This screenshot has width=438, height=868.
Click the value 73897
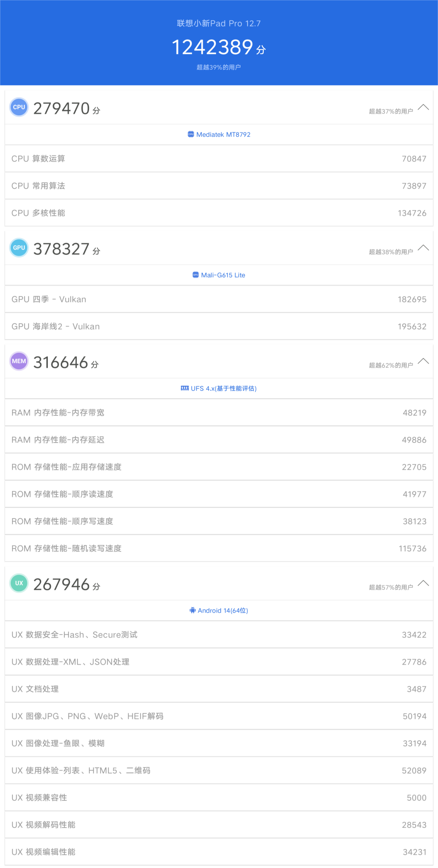coord(414,186)
